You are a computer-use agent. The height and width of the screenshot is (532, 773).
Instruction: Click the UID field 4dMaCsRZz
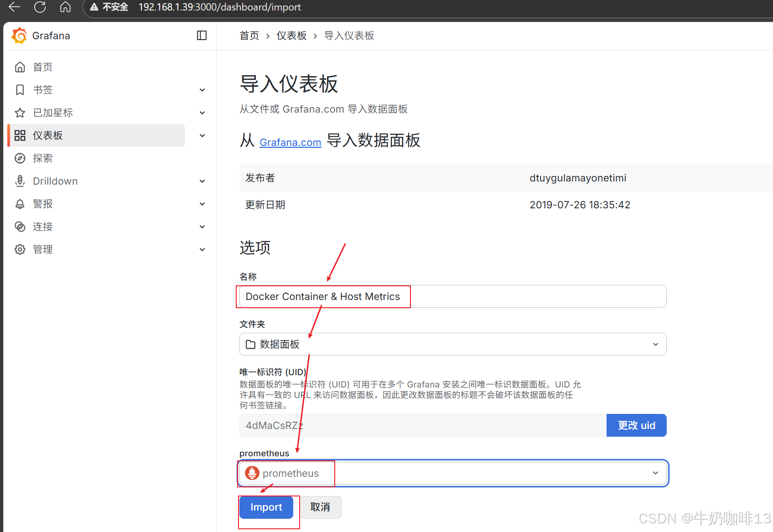(x=423, y=425)
